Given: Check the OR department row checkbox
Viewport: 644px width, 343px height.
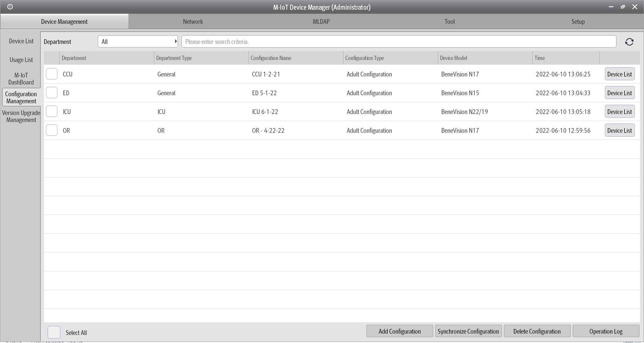Looking at the screenshot, I should [51, 130].
